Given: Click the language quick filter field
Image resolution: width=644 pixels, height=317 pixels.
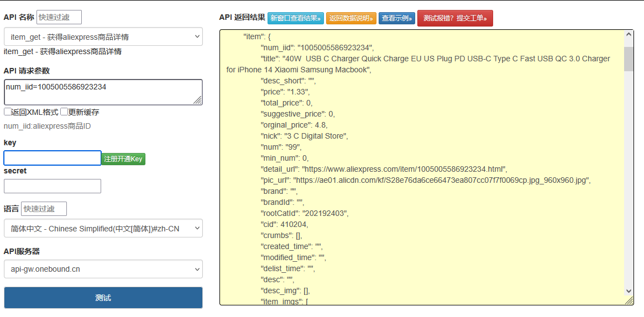Looking at the screenshot, I should coord(44,209).
